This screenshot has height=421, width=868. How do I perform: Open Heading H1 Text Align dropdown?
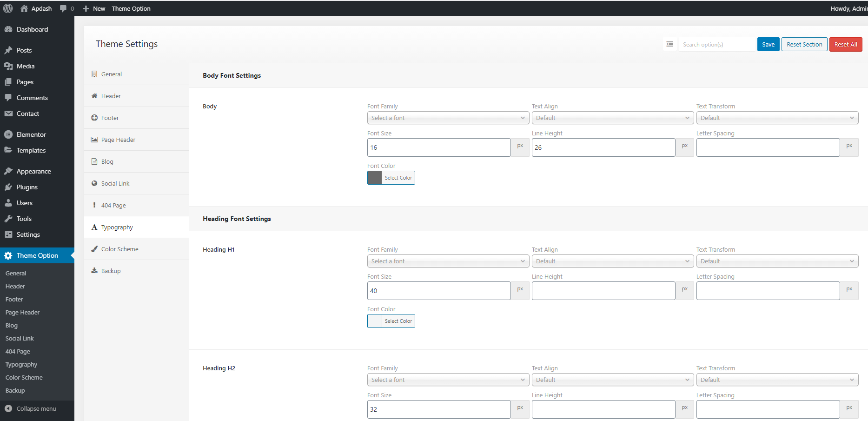tap(612, 261)
